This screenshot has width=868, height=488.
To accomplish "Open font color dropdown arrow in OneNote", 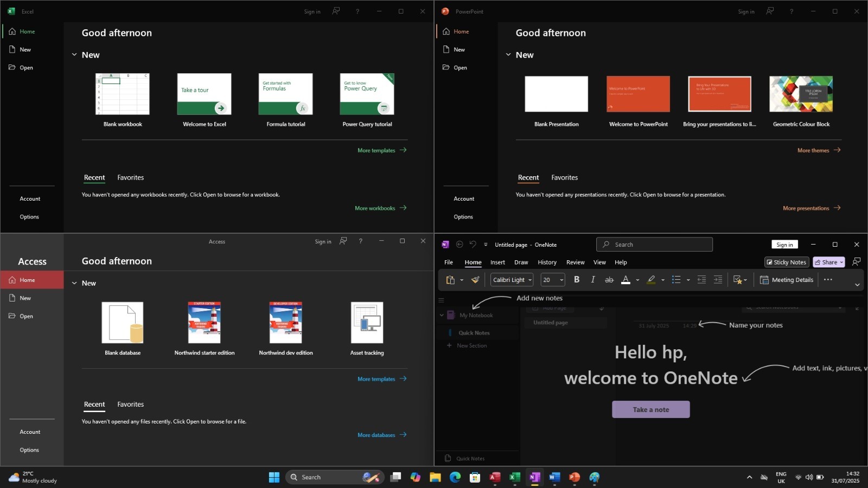I will pyautogui.click(x=637, y=280).
